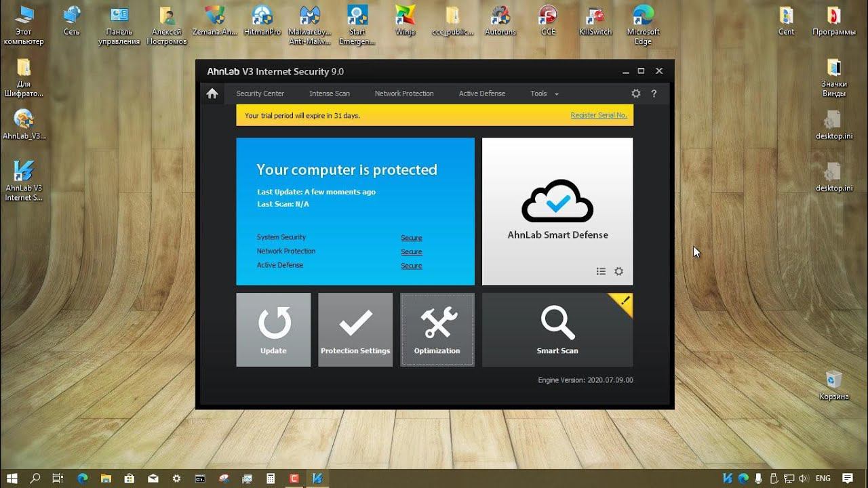Screen dimensions: 868x488
Task: Select the Malwarebytes Anti-Malware desktop icon
Action: 310,26
